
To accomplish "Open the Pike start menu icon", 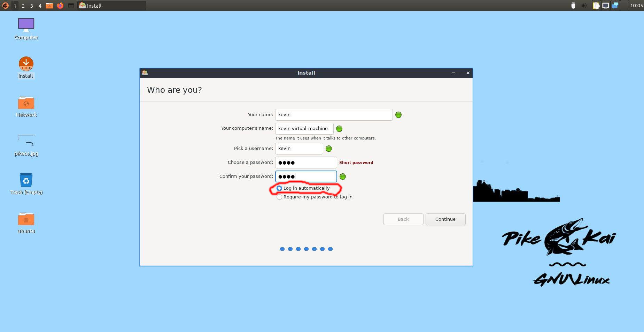I will [5, 6].
